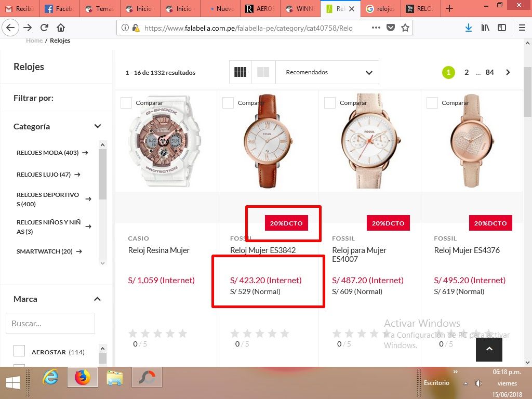This screenshot has height=399, width=532.
Task: Open the page actions three-dot menu
Action: click(376, 28)
